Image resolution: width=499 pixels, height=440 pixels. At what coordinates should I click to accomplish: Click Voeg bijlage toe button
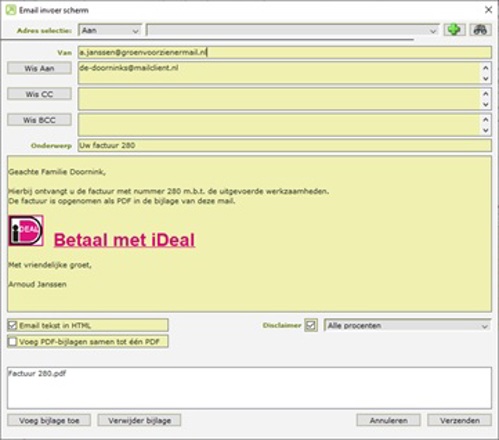coord(49,420)
